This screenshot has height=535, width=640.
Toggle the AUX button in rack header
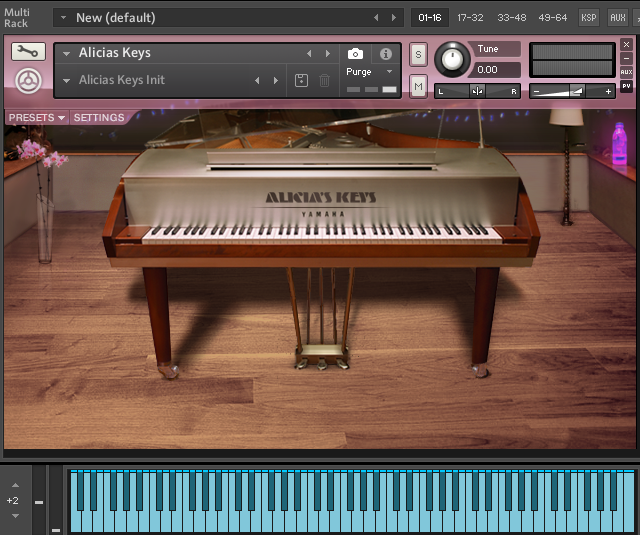tap(618, 18)
